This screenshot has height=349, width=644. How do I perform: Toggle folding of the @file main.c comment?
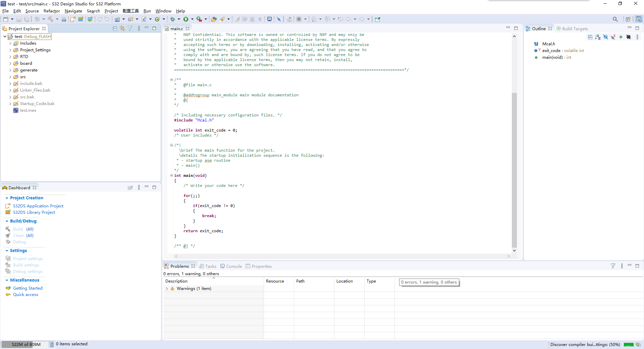[171, 80]
